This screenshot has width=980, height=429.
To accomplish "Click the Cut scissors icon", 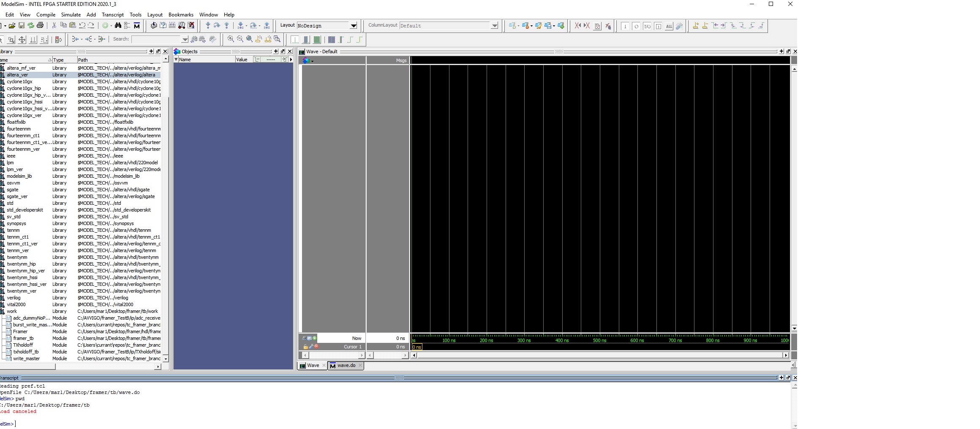I will tap(54, 26).
